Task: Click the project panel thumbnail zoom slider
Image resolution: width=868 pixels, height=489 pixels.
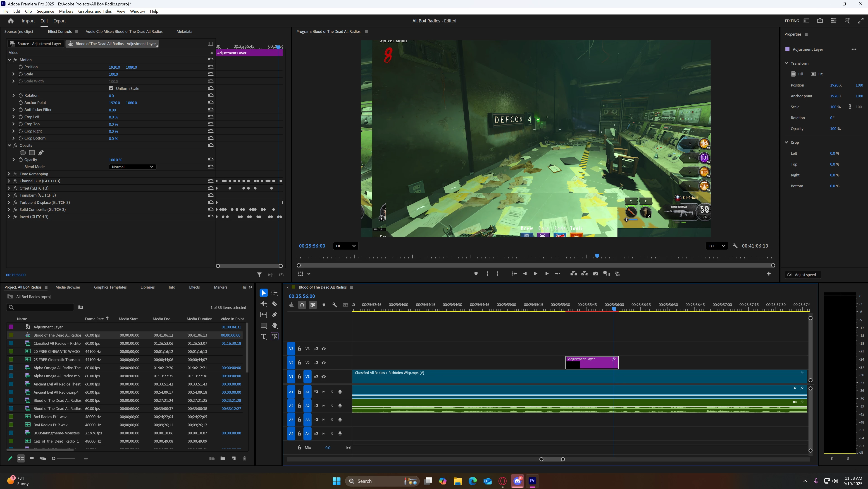Action: point(54,458)
